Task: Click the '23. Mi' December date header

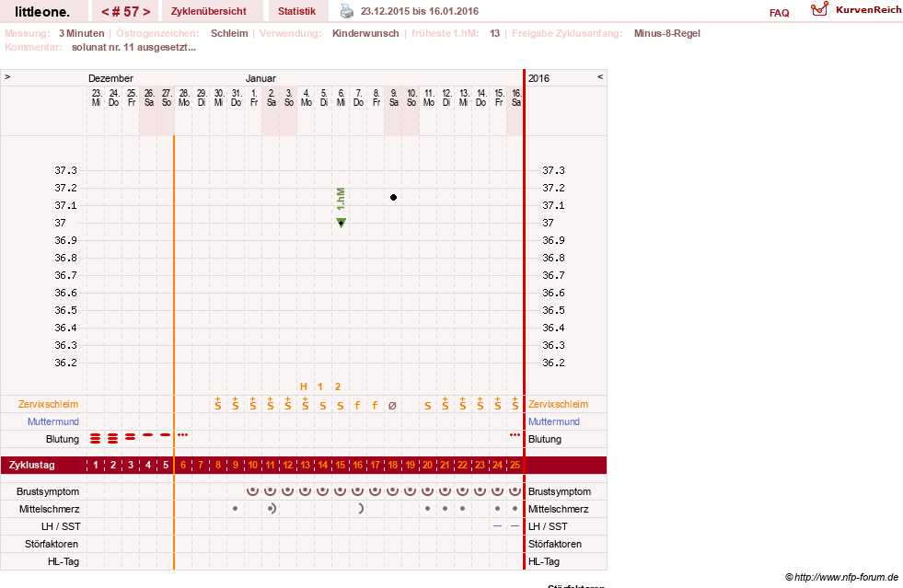Action: pyautogui.click(x=96, y=98)
